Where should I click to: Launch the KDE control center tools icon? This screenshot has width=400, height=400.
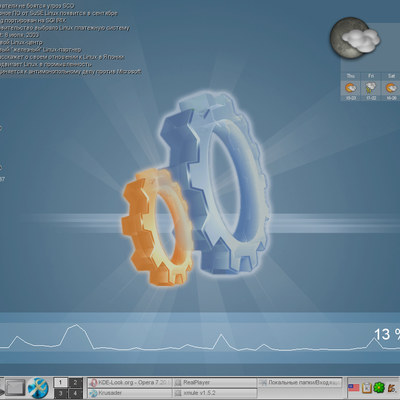point(38,388)
